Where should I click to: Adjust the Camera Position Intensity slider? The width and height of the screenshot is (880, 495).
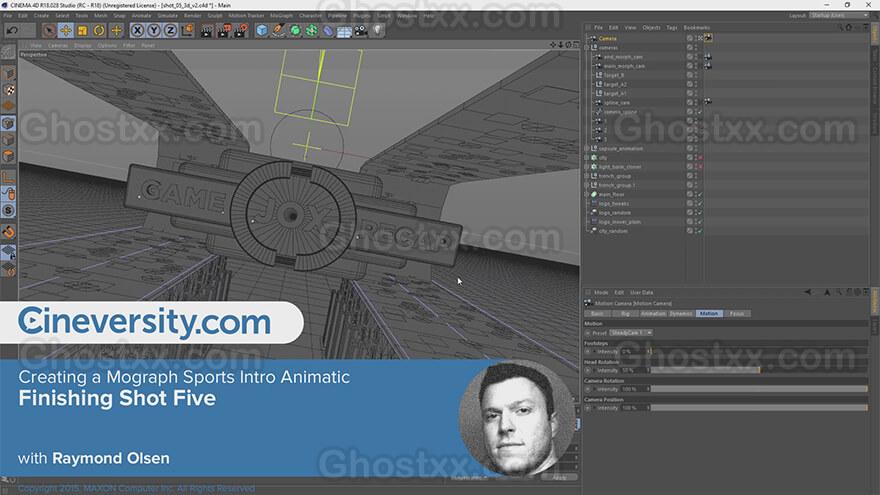click(759, 408)
